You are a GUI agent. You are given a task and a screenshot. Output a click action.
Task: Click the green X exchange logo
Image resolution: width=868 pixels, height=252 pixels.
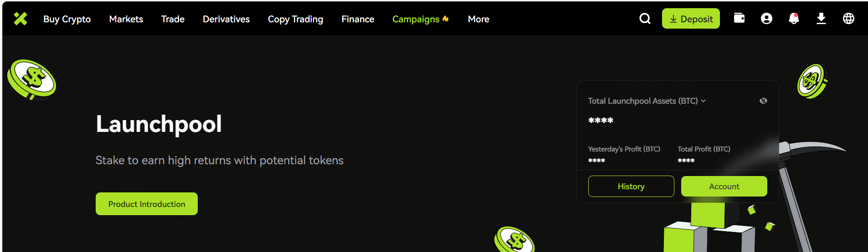point(21,19)
